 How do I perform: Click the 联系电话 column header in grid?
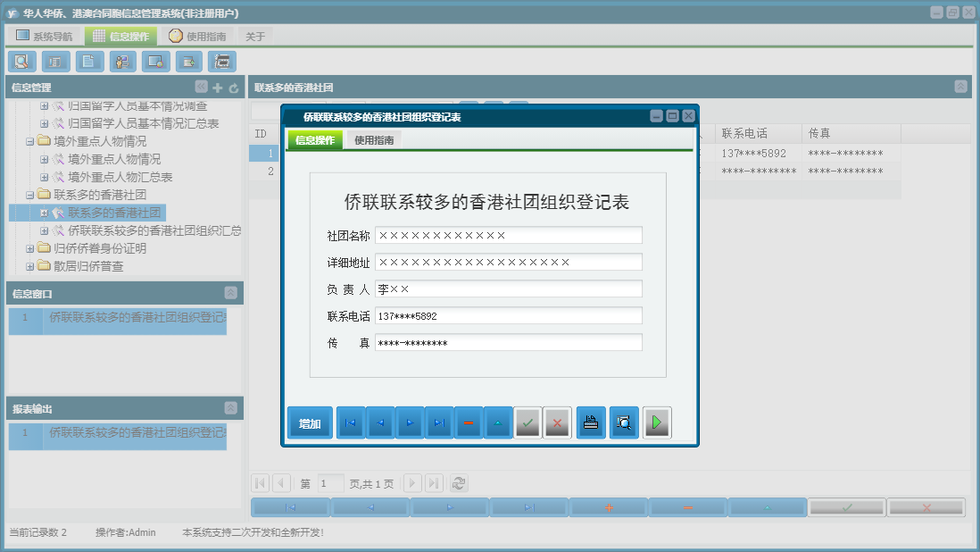click(759, 133)
